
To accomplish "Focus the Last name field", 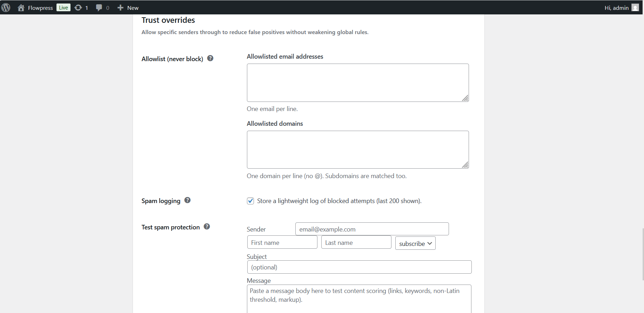I will (356, 242).
